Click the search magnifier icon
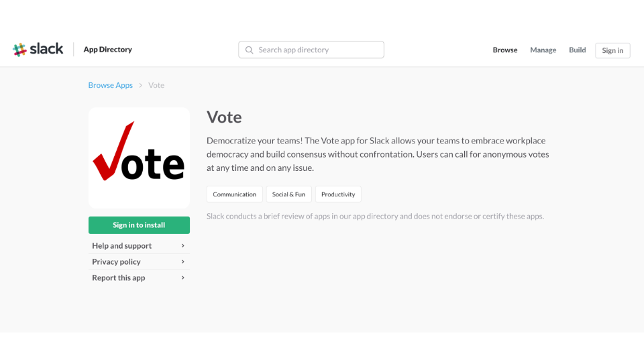The width and height of the screenshot is (644, 362). click(x=250, y=50)
